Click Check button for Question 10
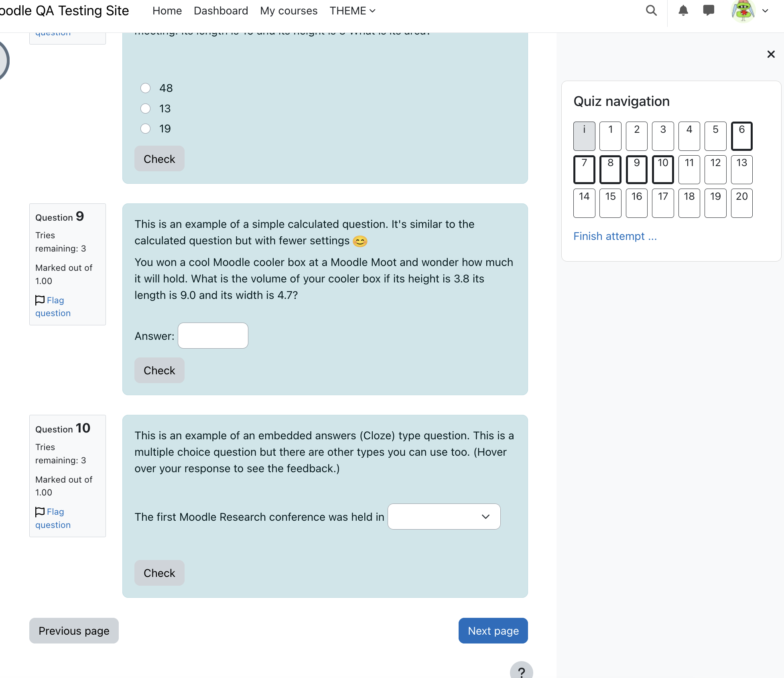Viewport: 784px width, 678px height. point(159,573)
